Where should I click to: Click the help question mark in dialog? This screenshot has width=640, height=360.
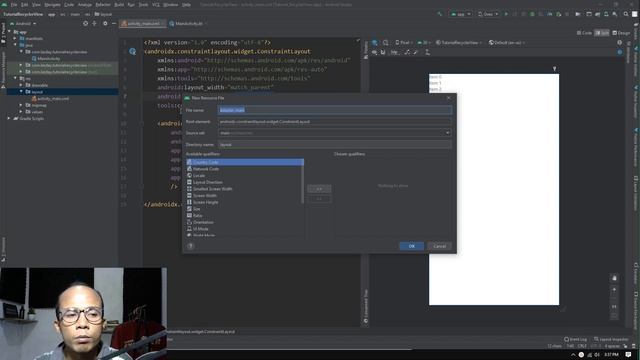190,246
